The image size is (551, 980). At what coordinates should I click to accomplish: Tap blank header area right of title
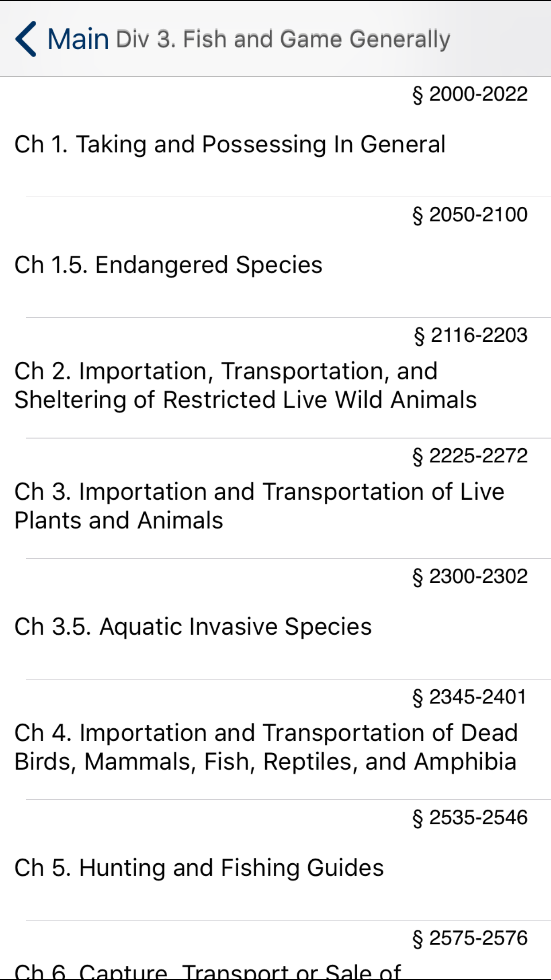coord(501,39)
